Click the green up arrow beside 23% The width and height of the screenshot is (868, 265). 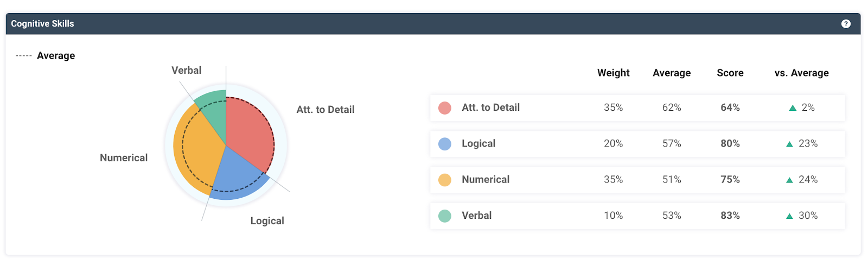(x=789, y=144)
